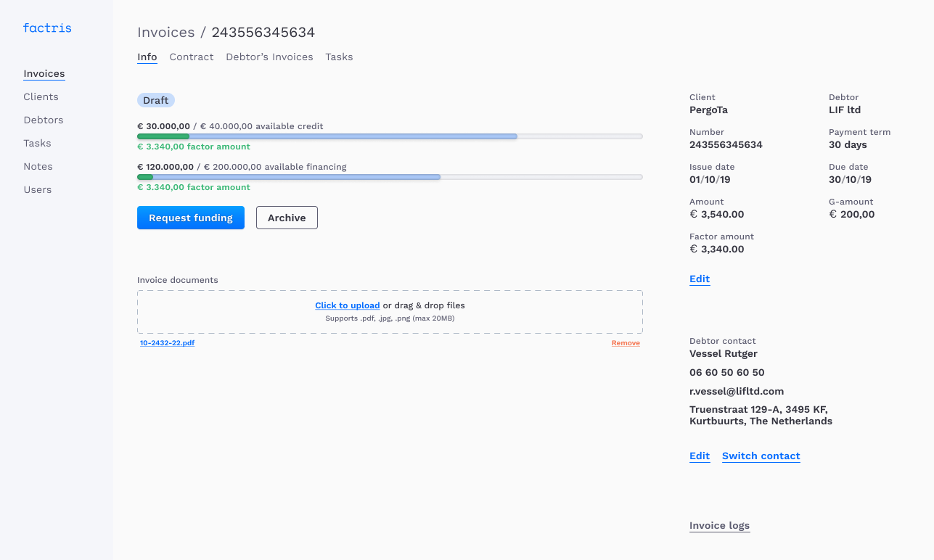
Task: Open the Debtor's Invoices tab
Action: 269,57
